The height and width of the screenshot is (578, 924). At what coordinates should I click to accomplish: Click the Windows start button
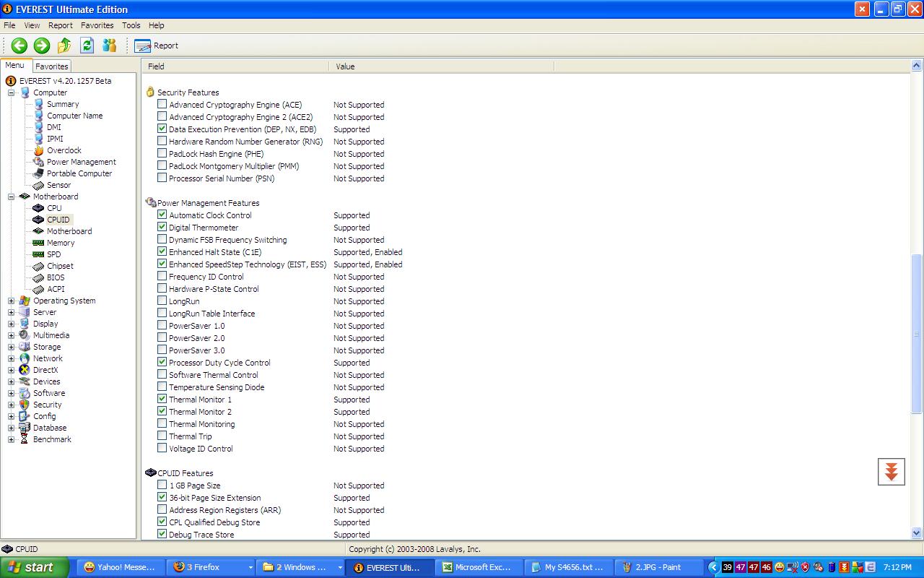tap(35, 567)
